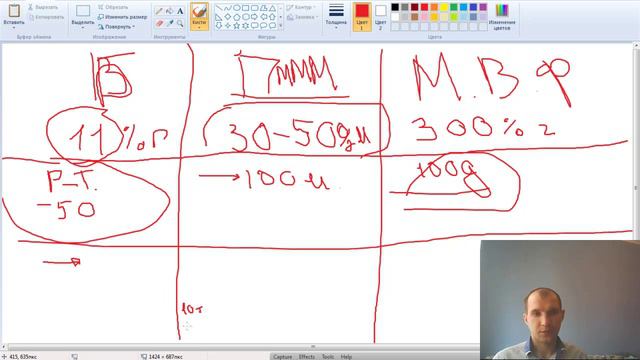Pick the yellow color swatch
This screenshot has width=640, height=360.
444,7
